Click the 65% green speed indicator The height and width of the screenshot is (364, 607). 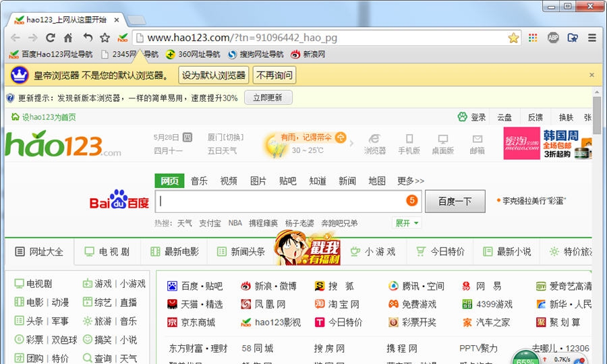[x=525, y=359]
